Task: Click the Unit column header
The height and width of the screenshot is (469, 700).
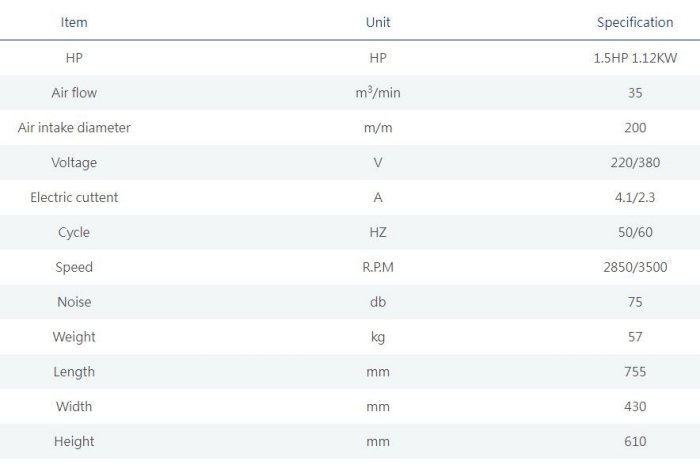Action: click(378, 21)
